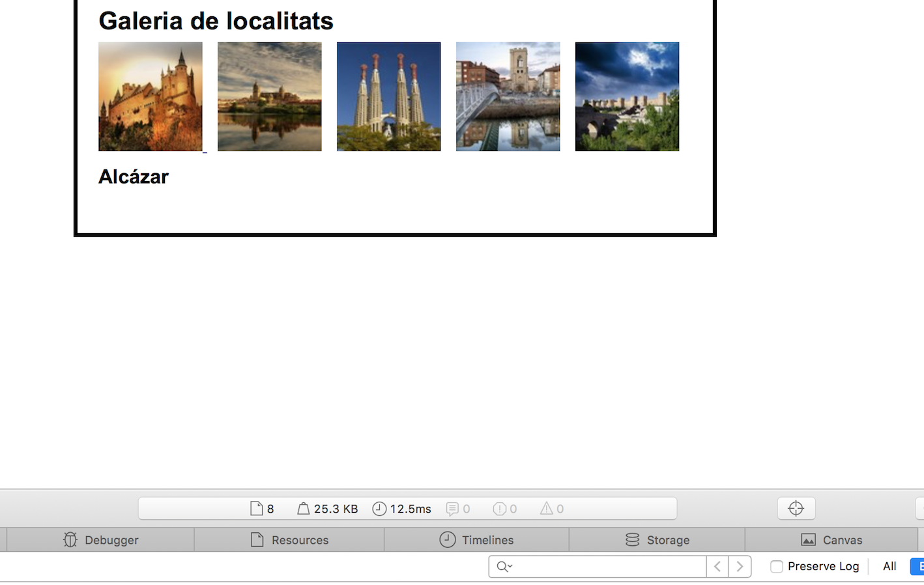Enable the Preserve Log checkbox
This screenshot has width=924, height=585.
(777, 567)
